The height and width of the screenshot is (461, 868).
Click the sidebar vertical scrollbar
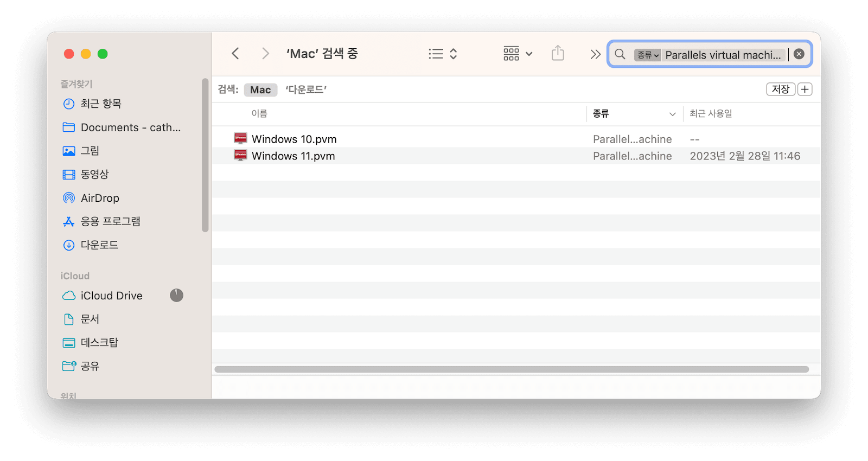[205, 155]
